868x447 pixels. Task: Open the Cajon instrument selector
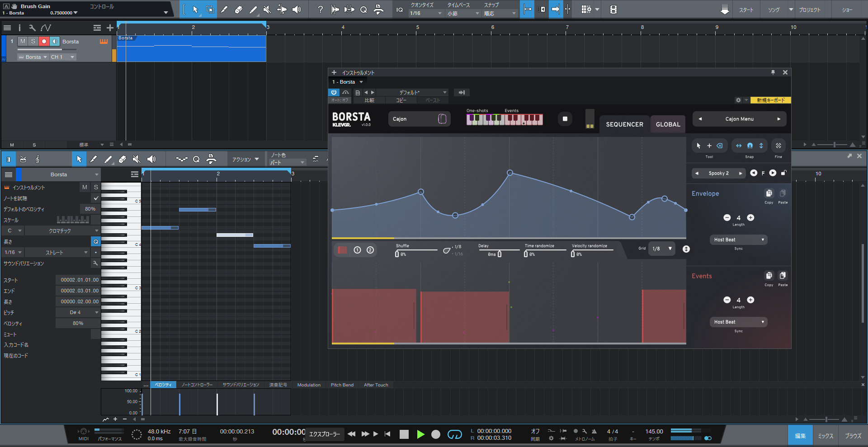[419, 119]
